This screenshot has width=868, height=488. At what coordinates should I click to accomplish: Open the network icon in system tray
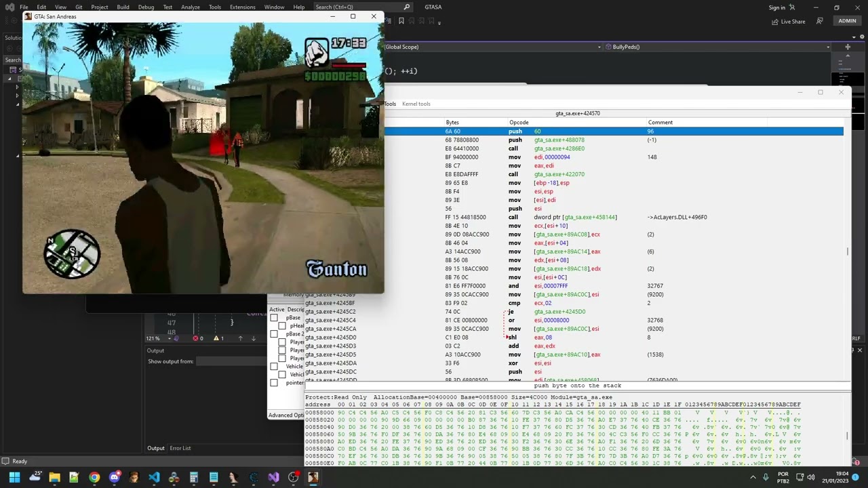click(801, 477)
